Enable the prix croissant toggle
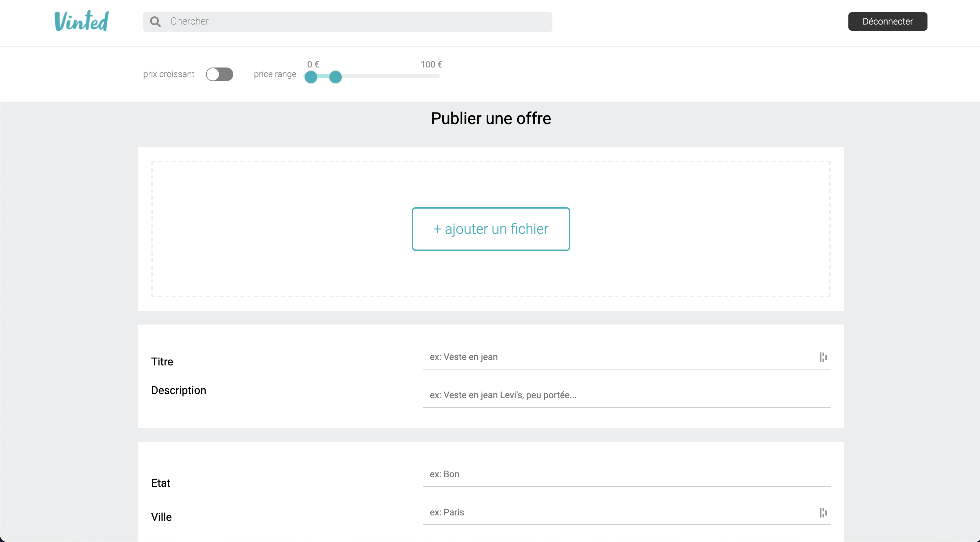Viewport: 980px width, 542px height. pos(220,74)
